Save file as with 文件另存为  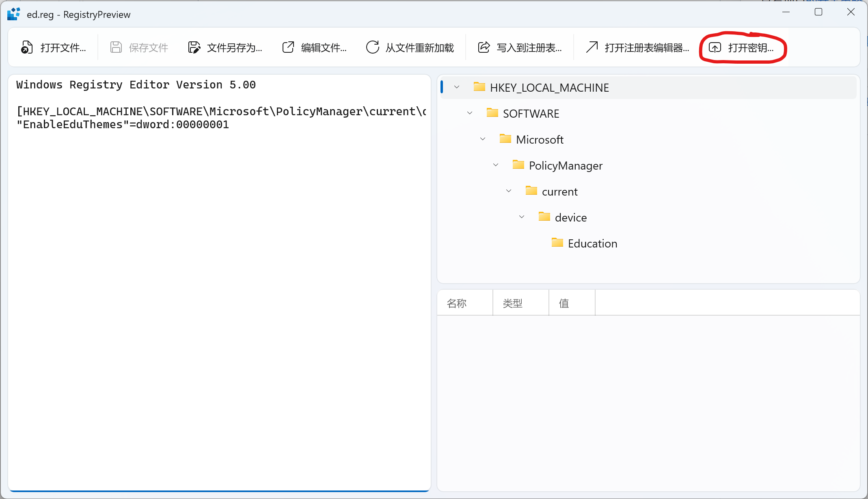coord(225,47)
